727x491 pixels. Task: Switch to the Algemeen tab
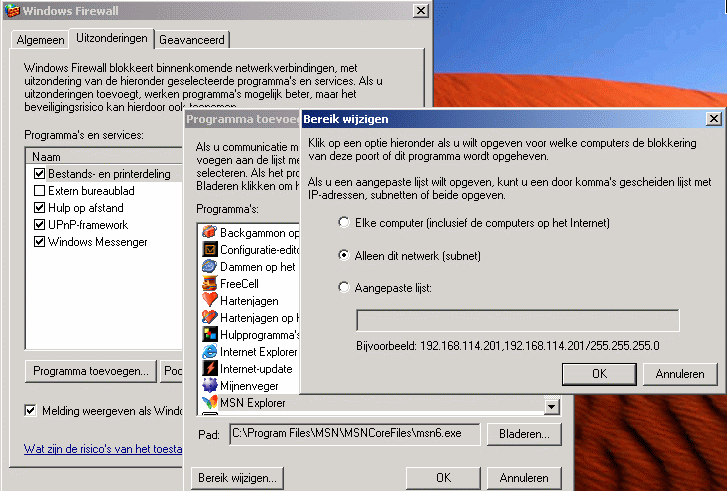click(x=40, y=40)
